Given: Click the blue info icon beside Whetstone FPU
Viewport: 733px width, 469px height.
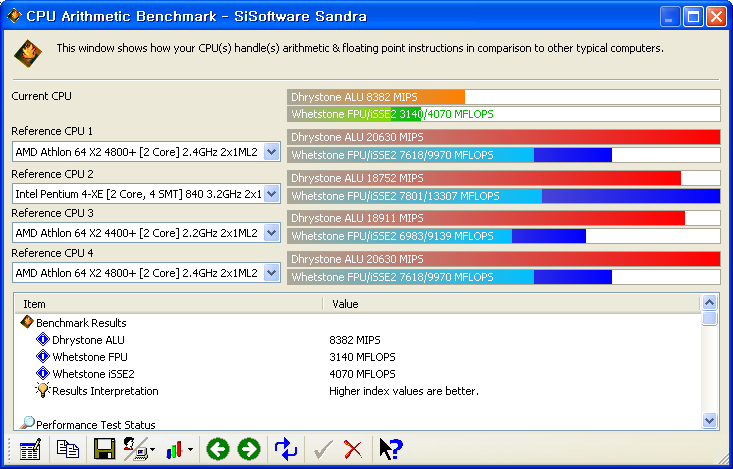Looking at the screenshot, I should 43,356.
